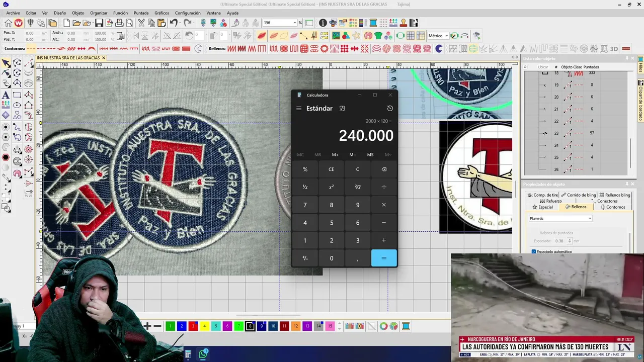Image resolution: width=644 pixels, height=362 pixels.
Task: Click the calculator plus/minus sign key
Action: point(305,258)
